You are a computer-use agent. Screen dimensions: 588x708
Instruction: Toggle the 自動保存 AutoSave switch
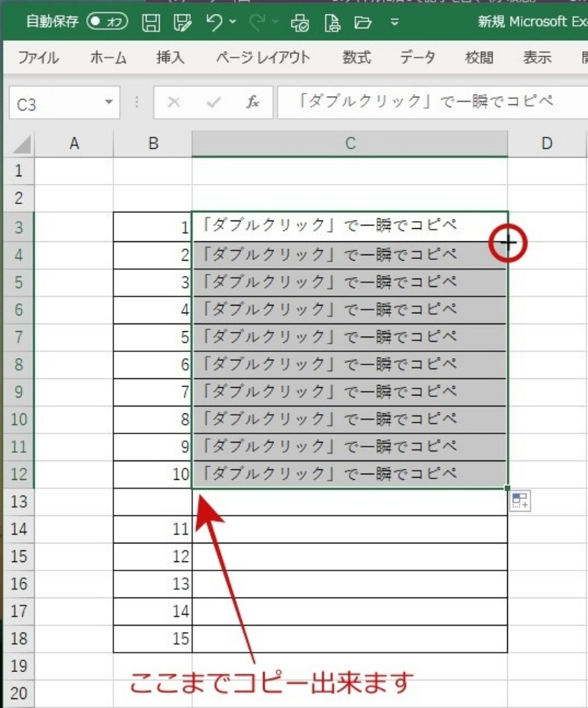tap(107, 21)
